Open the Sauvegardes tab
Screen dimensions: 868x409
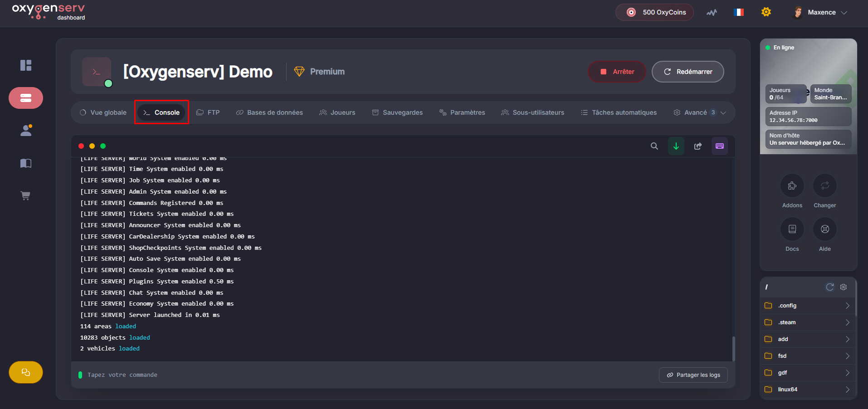tap(397, 112)
